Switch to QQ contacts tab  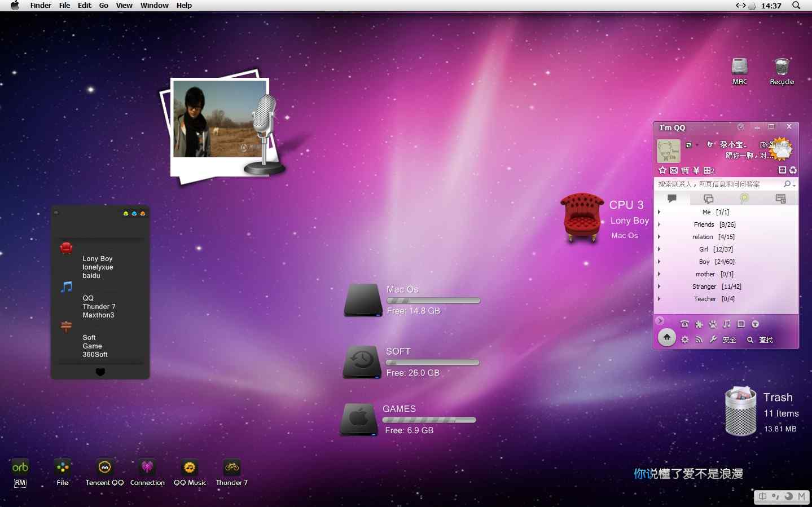pos(672,199)
